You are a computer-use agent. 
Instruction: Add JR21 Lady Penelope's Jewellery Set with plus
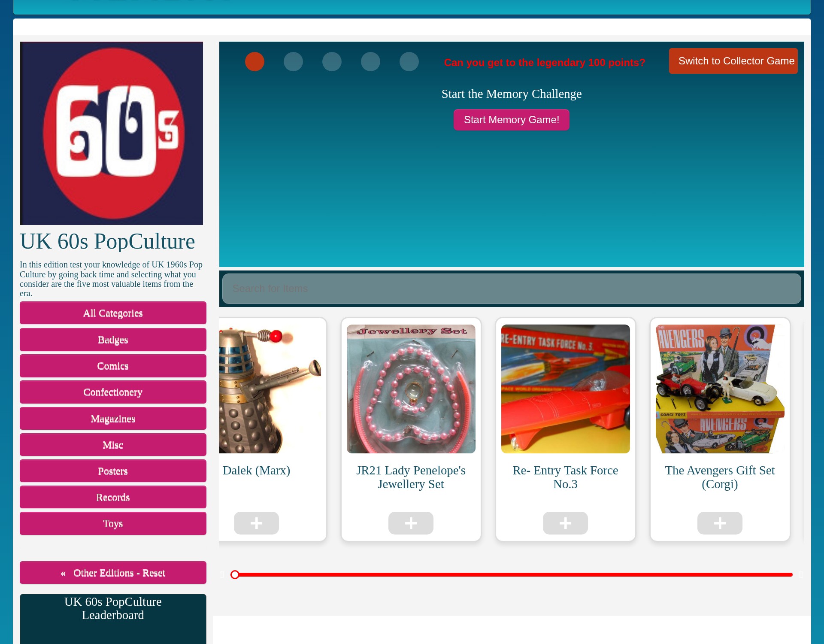click(411, 523)
